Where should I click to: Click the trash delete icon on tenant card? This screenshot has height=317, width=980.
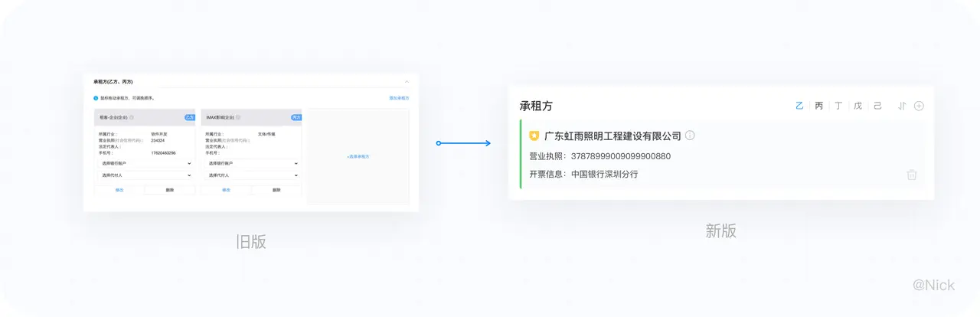(x=912, y=175)
